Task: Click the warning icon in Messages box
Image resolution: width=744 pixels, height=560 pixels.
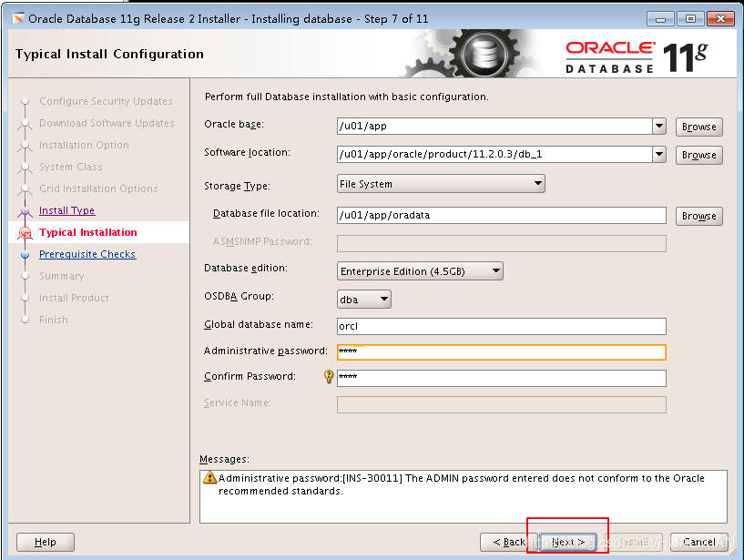Action: tap(209, 477)
